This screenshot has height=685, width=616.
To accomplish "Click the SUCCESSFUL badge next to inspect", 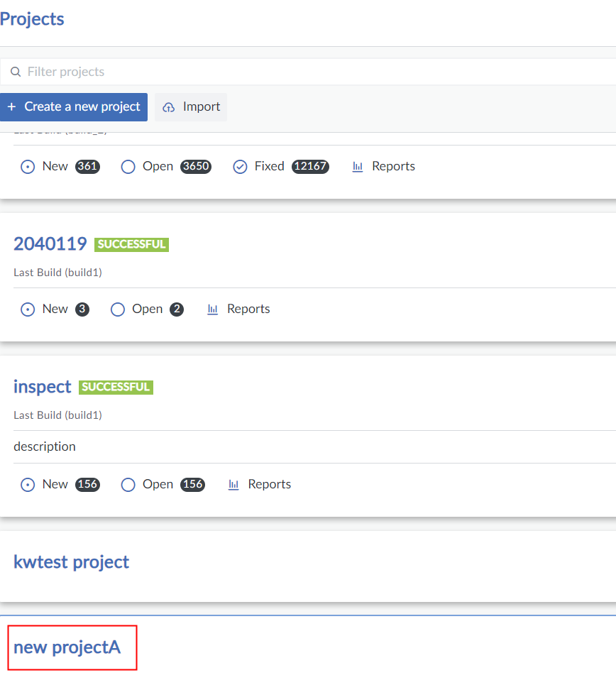I will pyautogui.click(x=116, y=388).
